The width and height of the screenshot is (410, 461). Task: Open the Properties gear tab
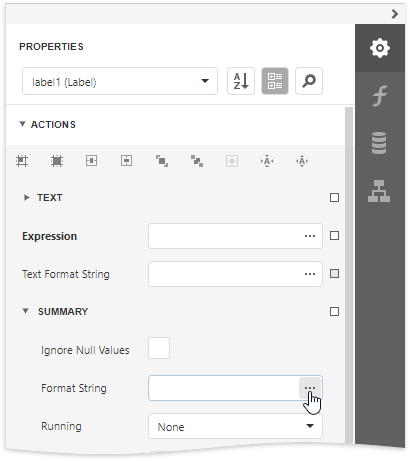point(380,48)
